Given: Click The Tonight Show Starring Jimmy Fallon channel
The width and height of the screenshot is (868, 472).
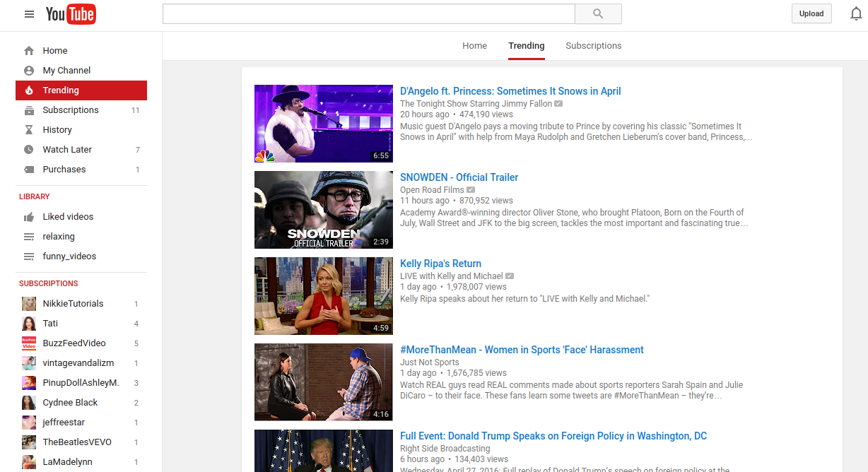Looking at the screenshot, I should pyautogui.click(x=476, y=104).
